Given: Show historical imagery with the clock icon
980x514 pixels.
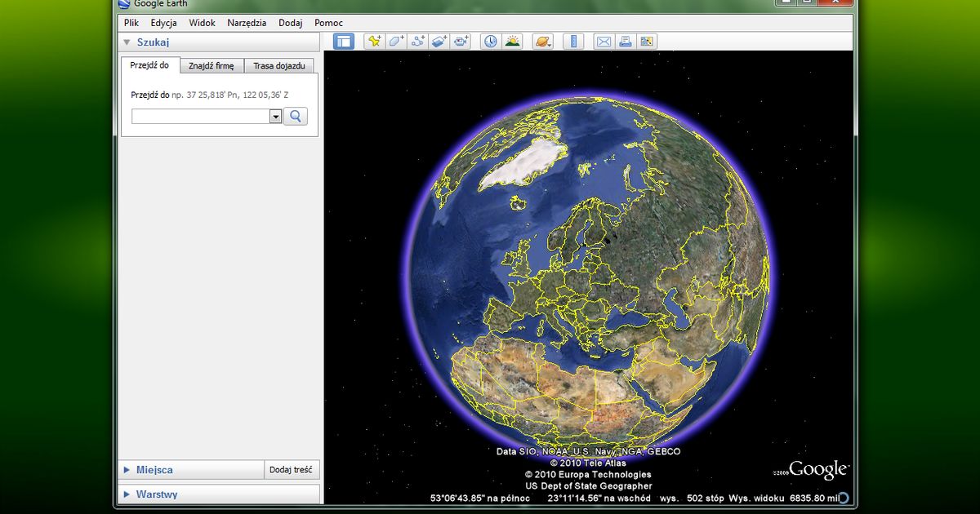Looking at the screenshot, I should pyautogui.click(x=490, y=41).
